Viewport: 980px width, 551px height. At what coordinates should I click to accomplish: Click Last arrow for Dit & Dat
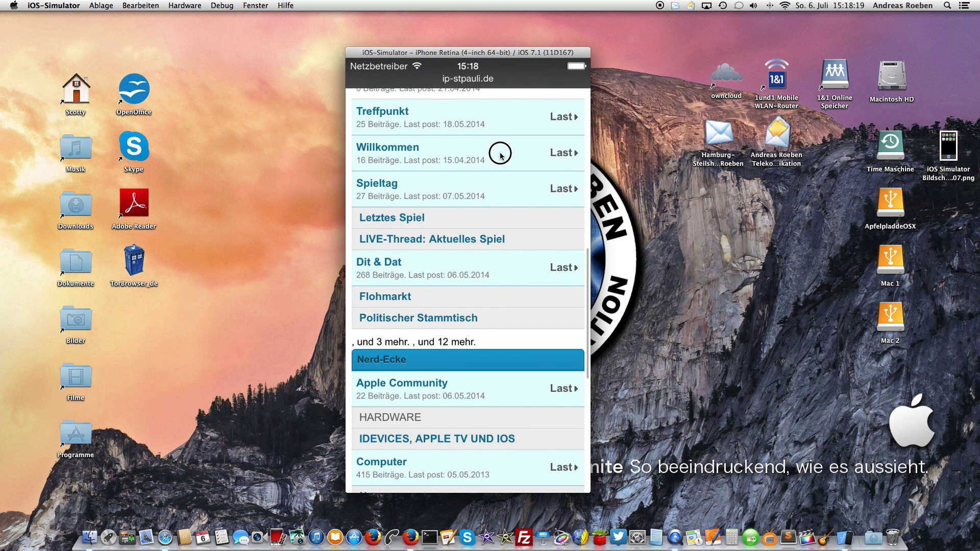pos(563,268)
